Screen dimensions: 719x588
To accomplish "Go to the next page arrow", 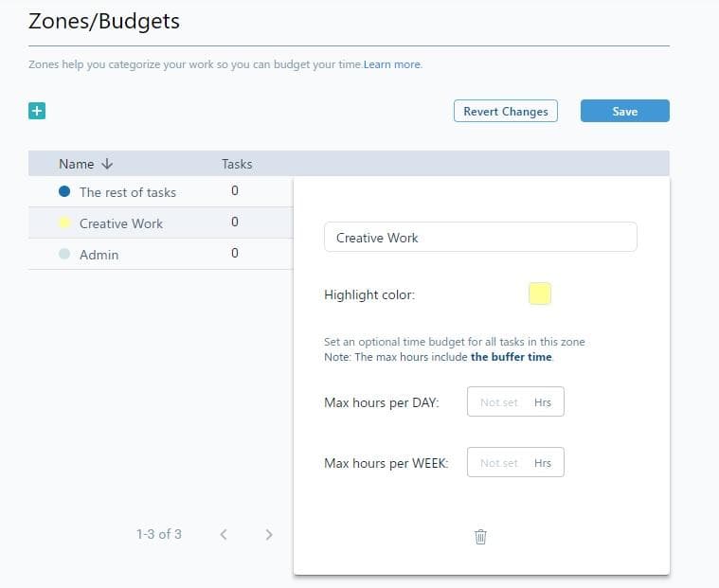I will click(x=269, y=535).
